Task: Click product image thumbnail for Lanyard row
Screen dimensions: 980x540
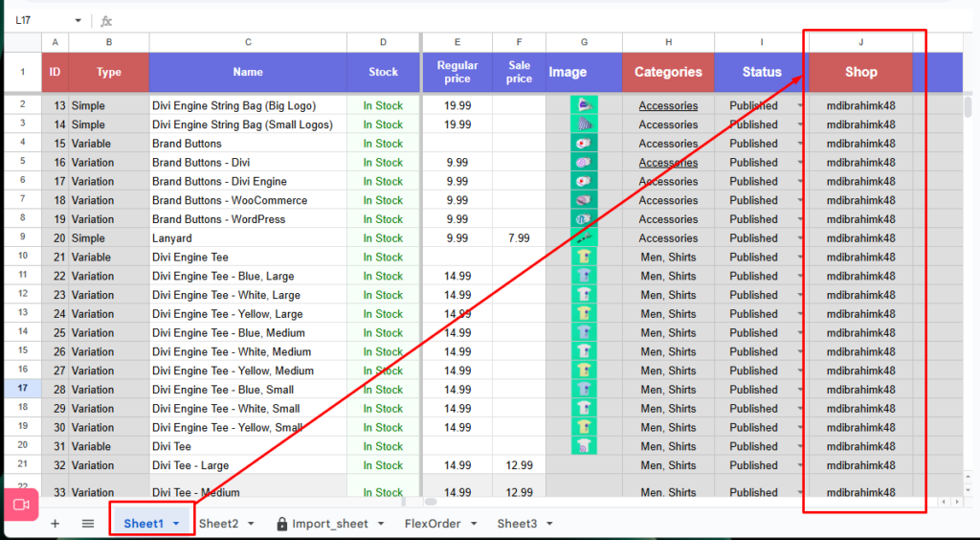Action: [584, 238]
